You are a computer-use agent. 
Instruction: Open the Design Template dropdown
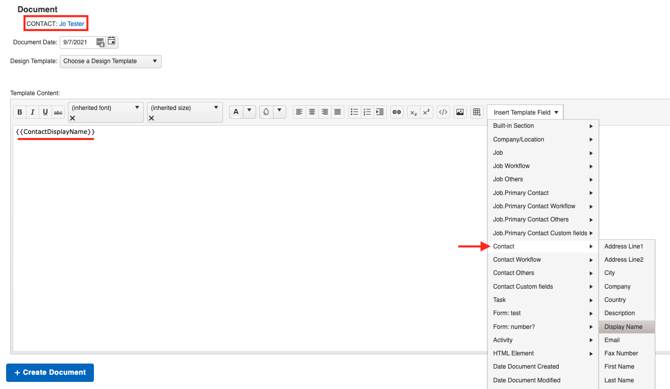[111, 61]
